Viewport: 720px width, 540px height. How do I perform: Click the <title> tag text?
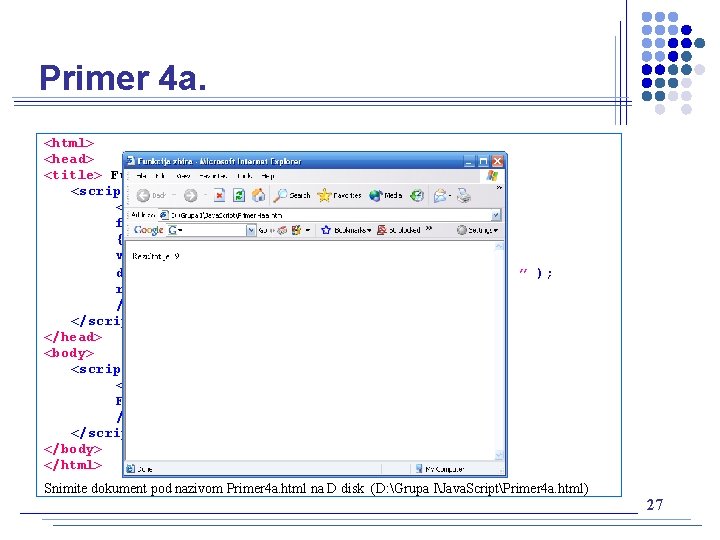click(73, 175)
